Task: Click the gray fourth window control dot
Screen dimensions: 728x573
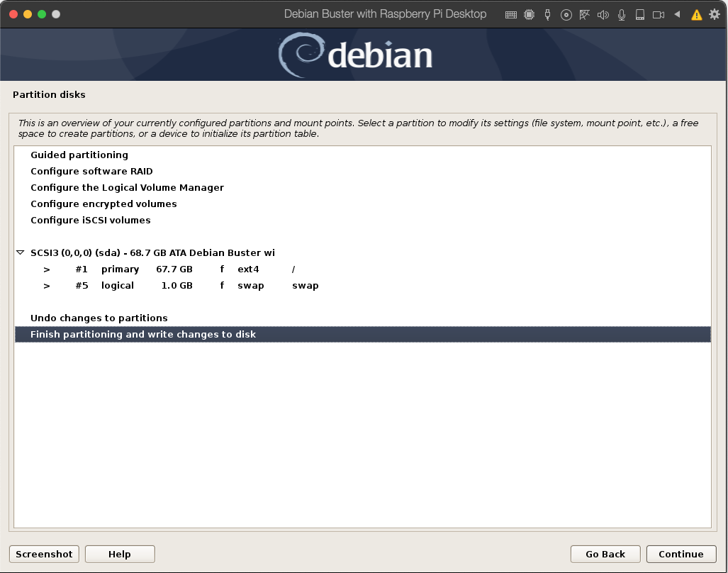Action: coord(56,14)
